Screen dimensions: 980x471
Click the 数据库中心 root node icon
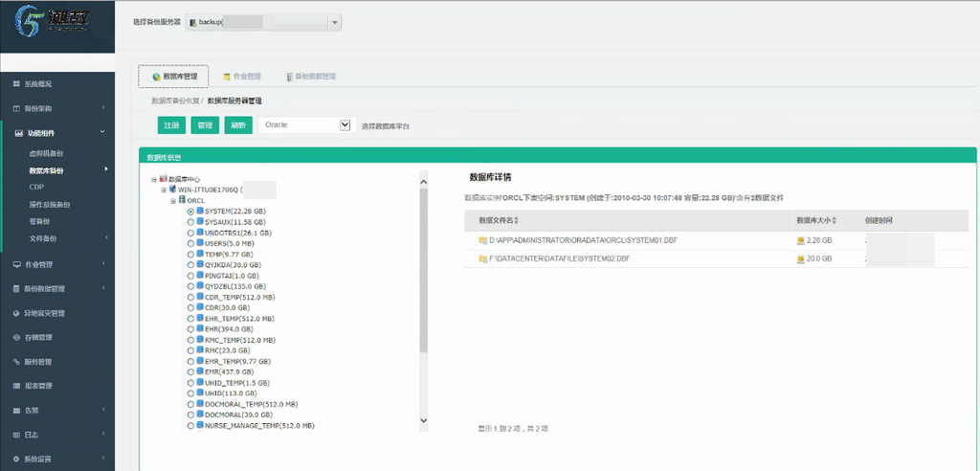click(164, 179)
